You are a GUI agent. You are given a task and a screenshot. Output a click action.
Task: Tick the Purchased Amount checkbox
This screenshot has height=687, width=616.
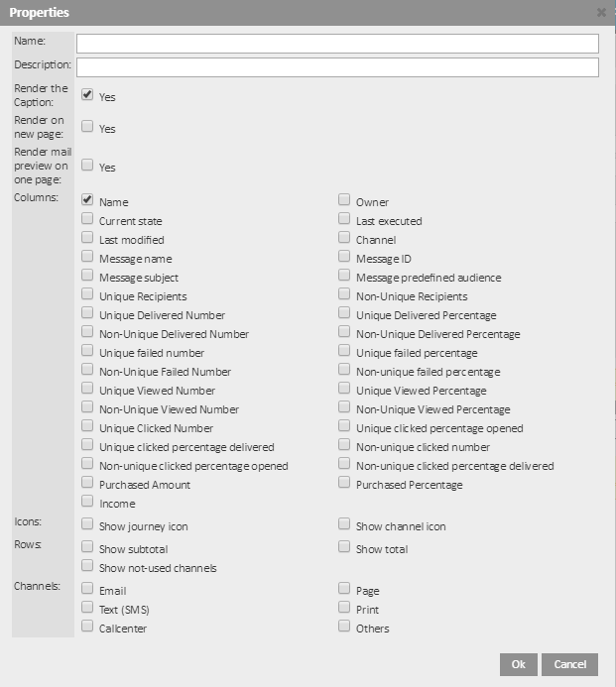tap(87, 483)
